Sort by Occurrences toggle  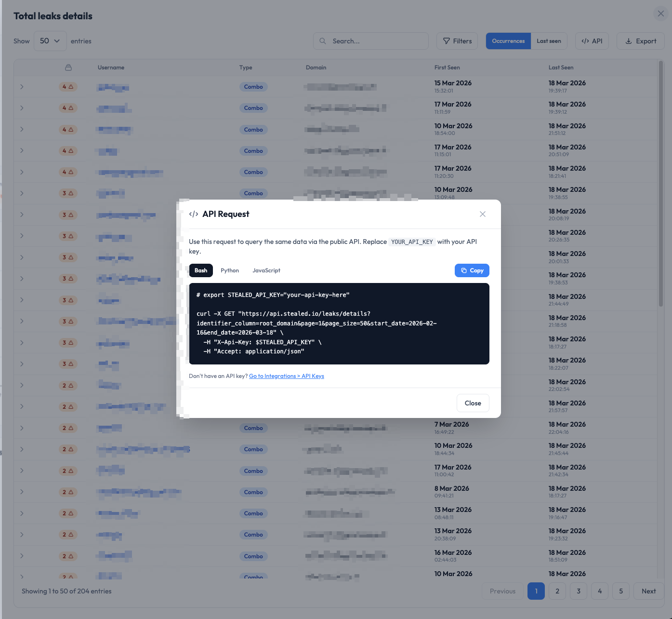(x=508, y=41)
